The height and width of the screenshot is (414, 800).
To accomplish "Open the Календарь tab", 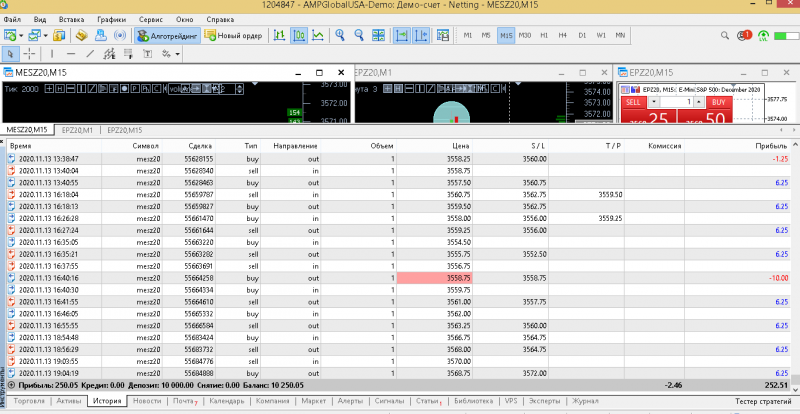I will [x=226, y=401].
